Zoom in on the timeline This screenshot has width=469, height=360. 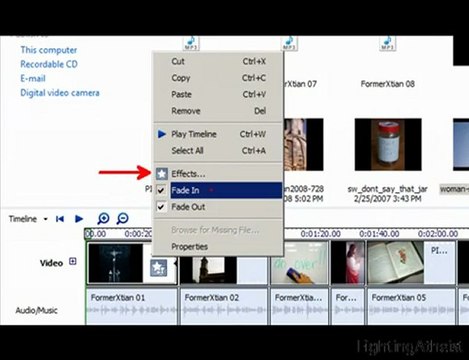(x=103, y=219)
